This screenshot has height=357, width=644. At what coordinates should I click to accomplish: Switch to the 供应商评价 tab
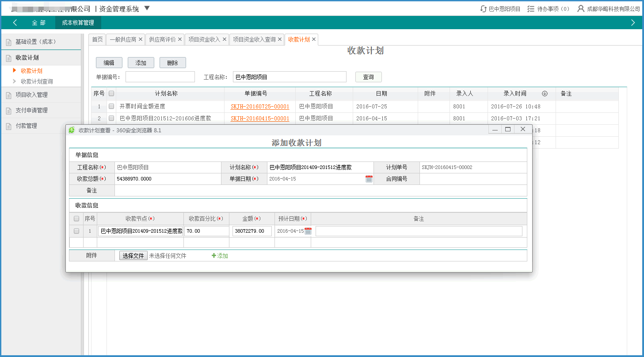click(x=162, y=39)
